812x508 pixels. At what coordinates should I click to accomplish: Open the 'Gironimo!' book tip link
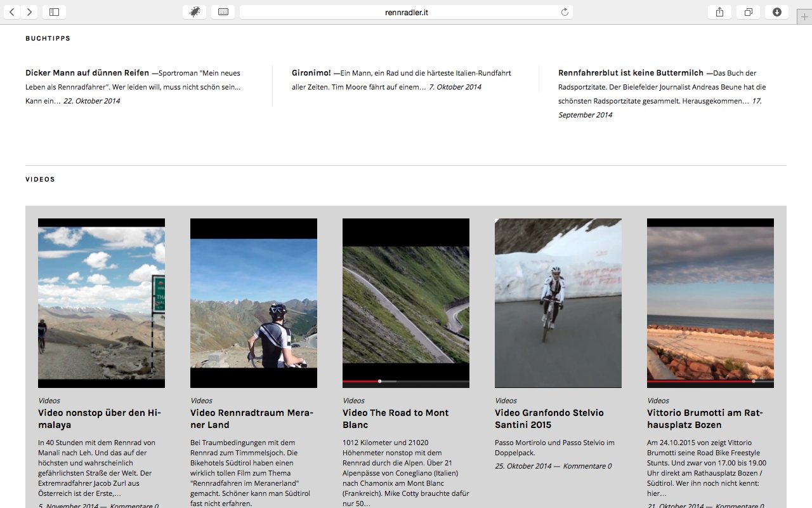point(311,73)
